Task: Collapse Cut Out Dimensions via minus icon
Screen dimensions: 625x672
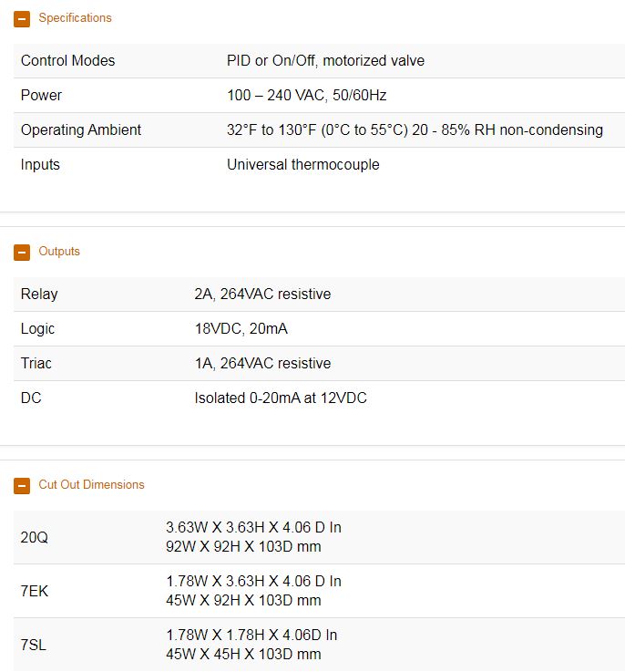Action: (x=22, y=485)
